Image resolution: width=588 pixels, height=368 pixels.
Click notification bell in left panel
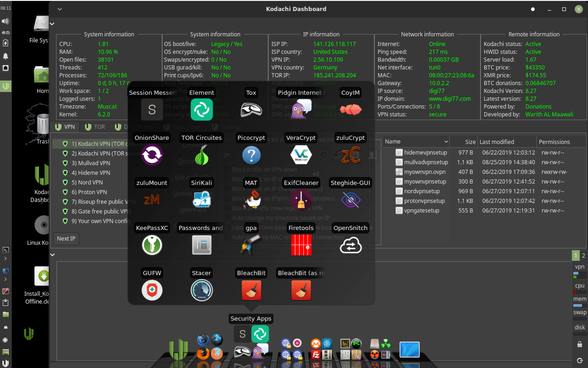6,56
